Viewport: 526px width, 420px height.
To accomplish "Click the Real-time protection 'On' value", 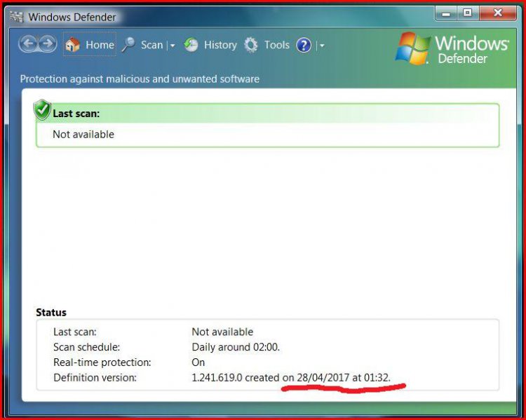I will tap(198, 363).
